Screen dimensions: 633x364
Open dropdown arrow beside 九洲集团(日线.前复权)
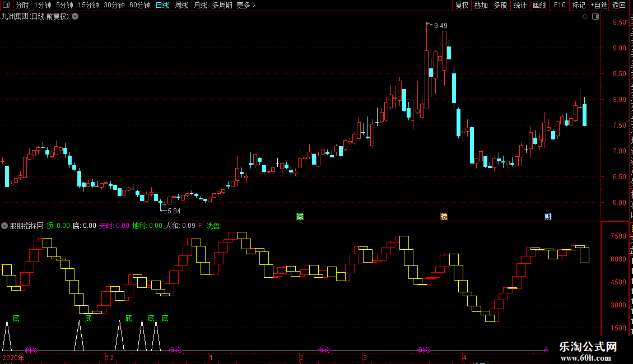75,17
